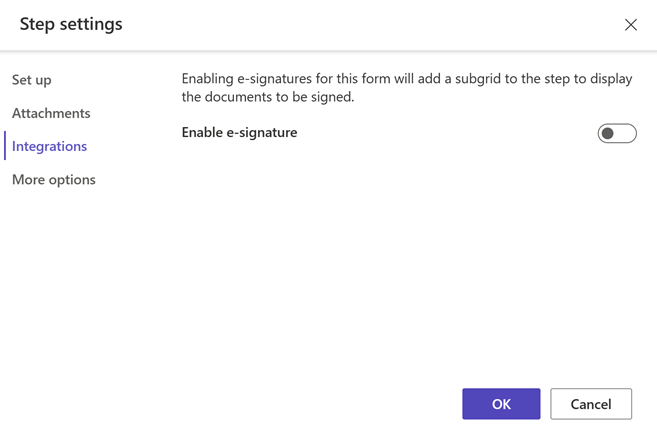
Task: Click the Step settings title text
Action: pyautogui.click(x=71, y=24)
